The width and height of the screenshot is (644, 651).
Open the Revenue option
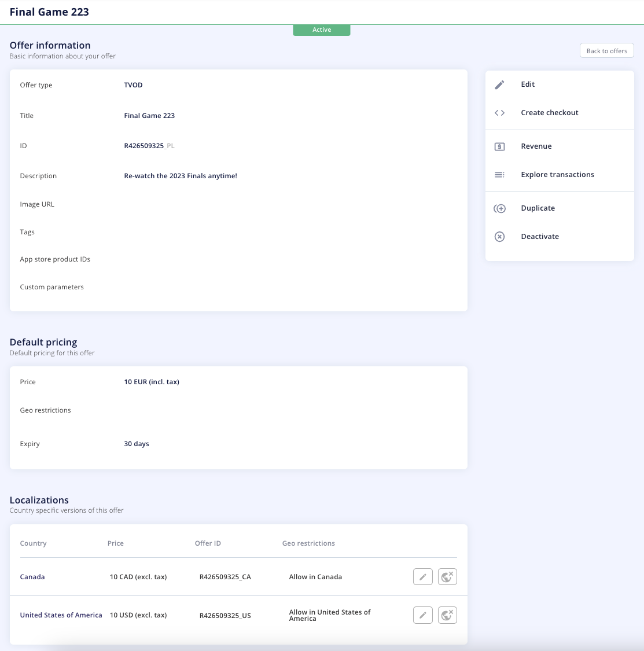click(536, 146)
